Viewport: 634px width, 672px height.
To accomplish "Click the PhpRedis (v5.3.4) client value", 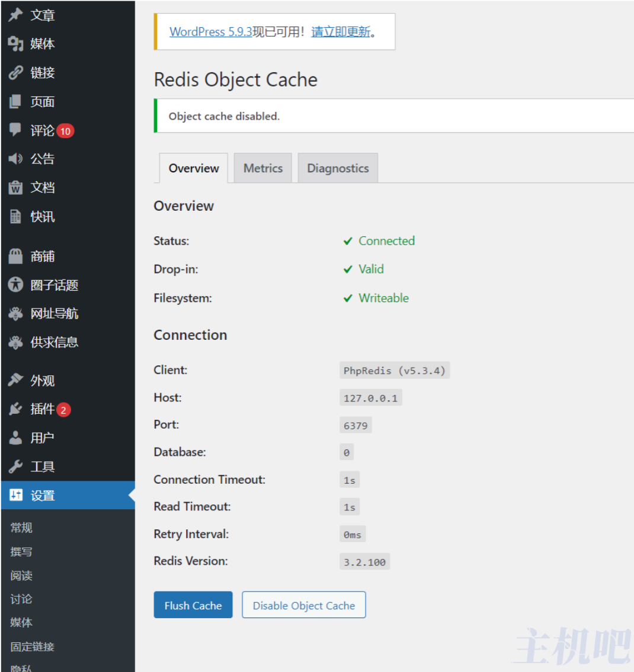I will [395, 370].
